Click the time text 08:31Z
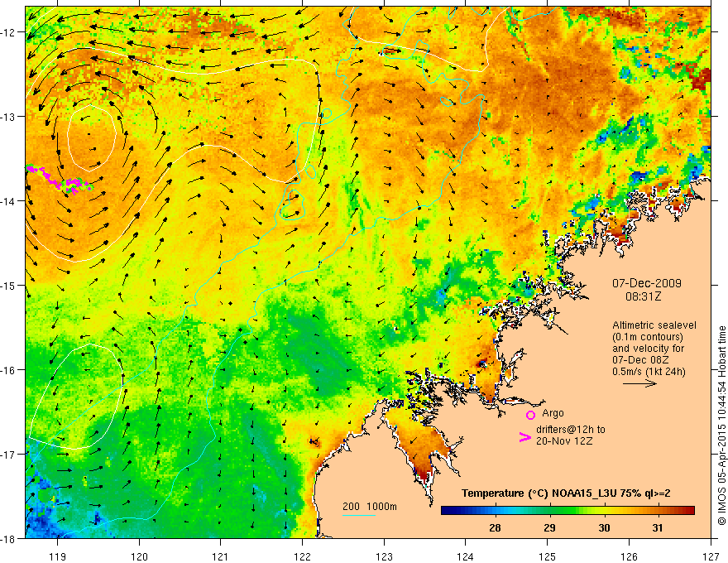This screenshot has height=563, width=728. click(643, 296)
